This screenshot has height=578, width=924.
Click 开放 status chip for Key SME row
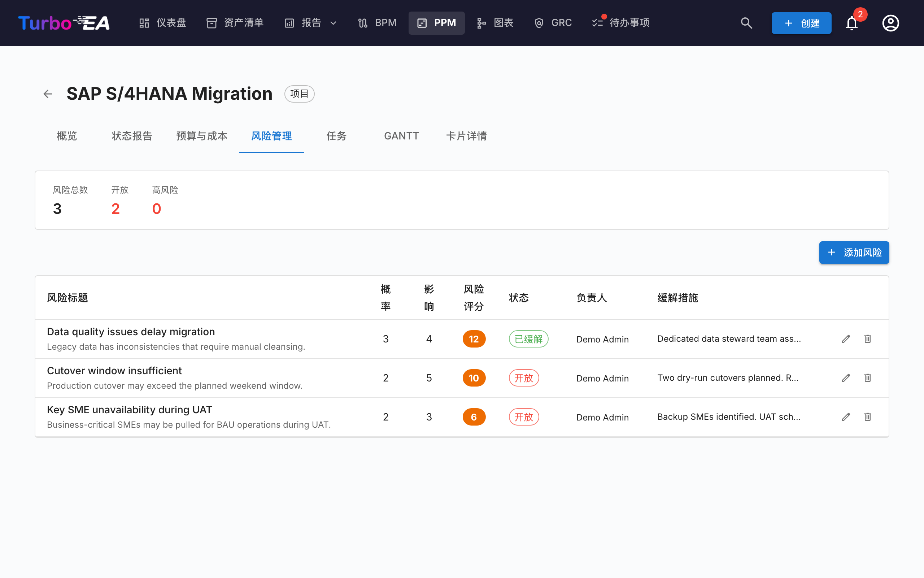[524, 417]
